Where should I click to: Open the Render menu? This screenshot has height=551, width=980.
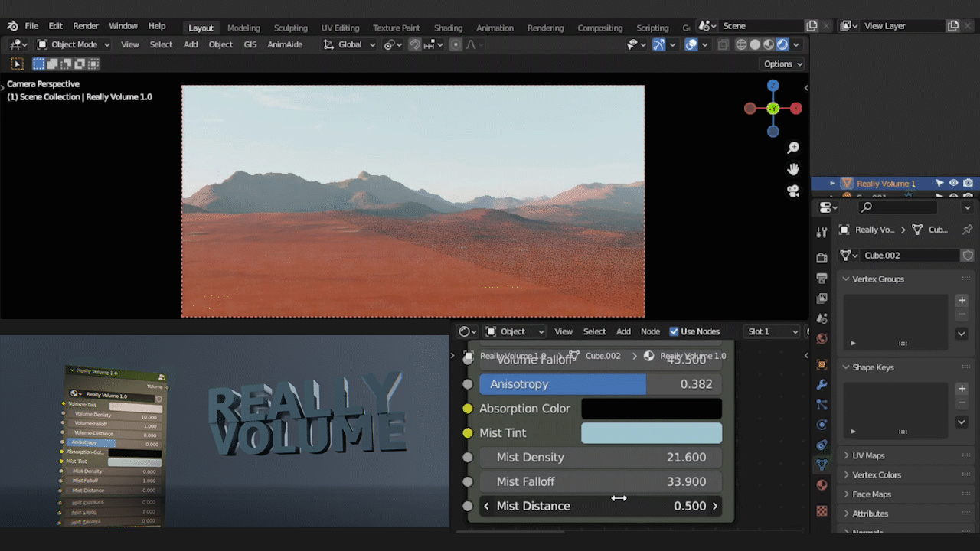click(x=86, y=25)
